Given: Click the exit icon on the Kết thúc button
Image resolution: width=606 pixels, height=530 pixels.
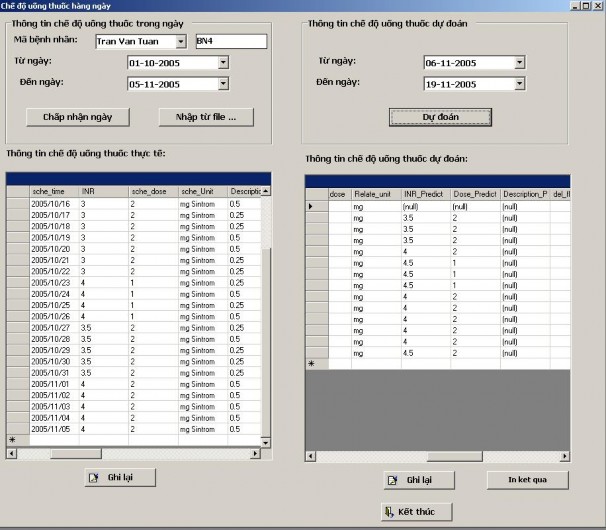Looking at the screenshot, I should pyautogui.click(x=388, y=512).
